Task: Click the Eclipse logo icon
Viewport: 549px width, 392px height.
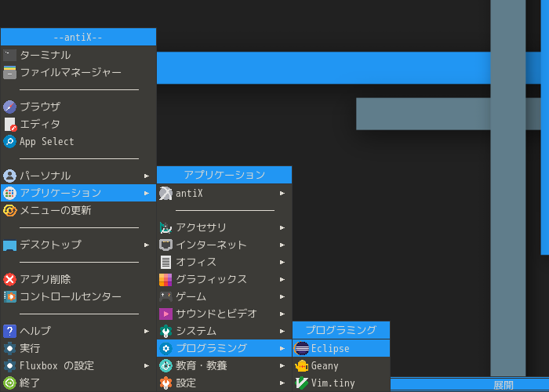Action: 301,348
